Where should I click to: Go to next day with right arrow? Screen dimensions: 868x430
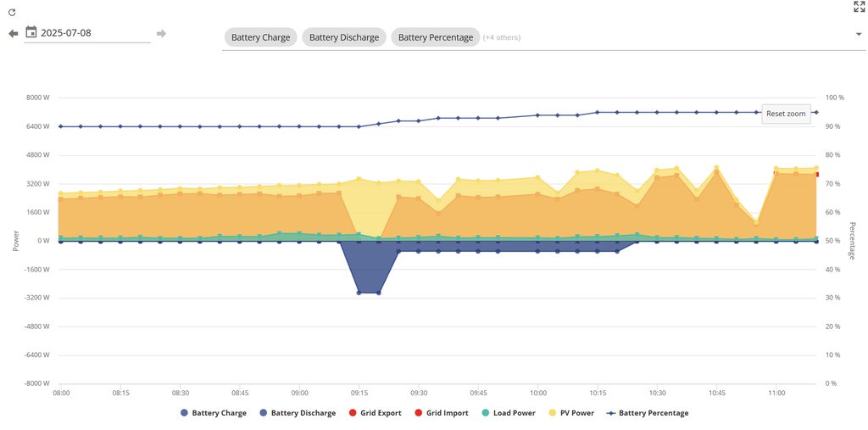coord(161,34)
